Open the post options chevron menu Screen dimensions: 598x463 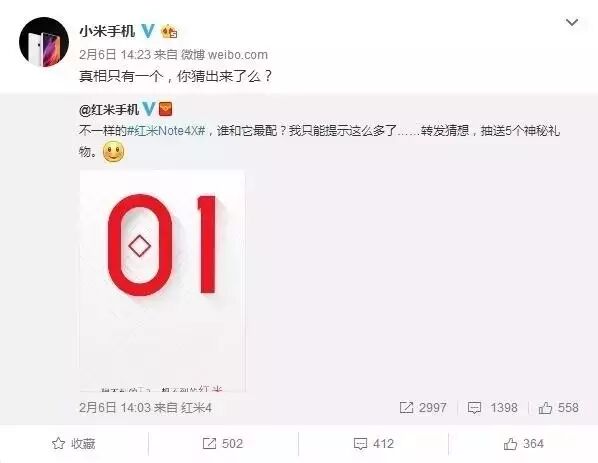tap(571, 22)
